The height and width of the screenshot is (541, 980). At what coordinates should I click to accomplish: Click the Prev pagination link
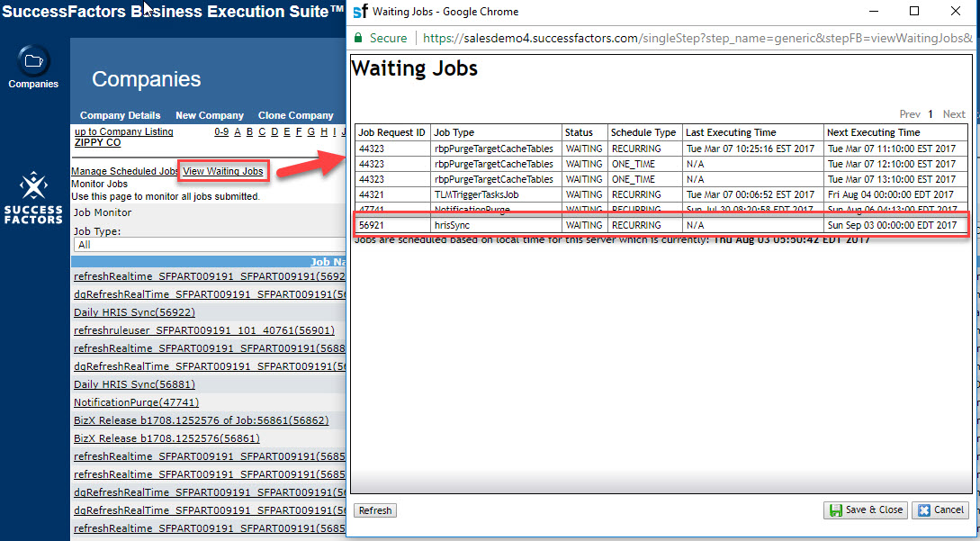click(x=910, y=114)
